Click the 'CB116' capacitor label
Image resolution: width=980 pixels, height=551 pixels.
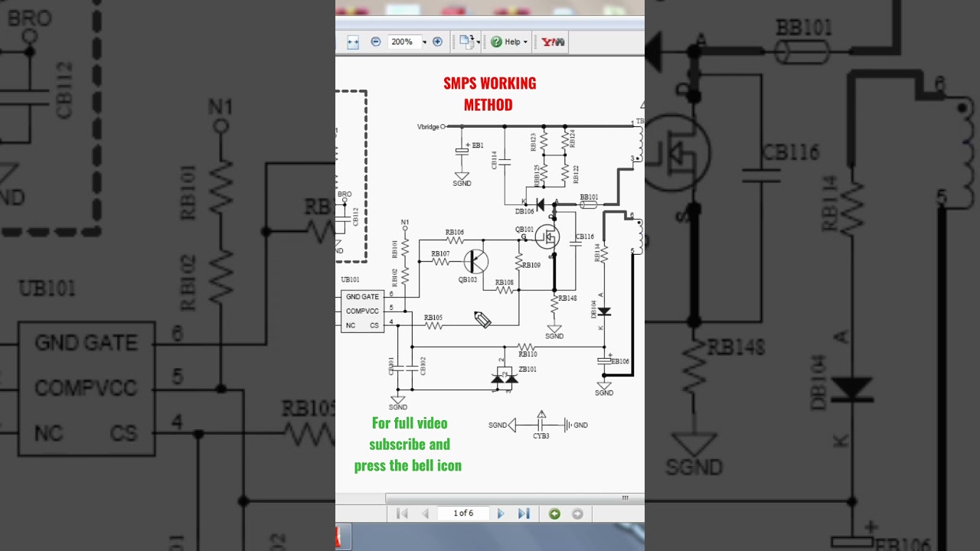coord(585,237)
